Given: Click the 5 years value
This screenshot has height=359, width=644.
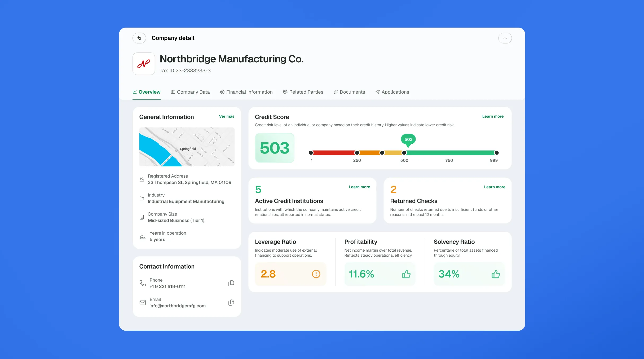Looking at the screenshot, I should click(157, 239).
